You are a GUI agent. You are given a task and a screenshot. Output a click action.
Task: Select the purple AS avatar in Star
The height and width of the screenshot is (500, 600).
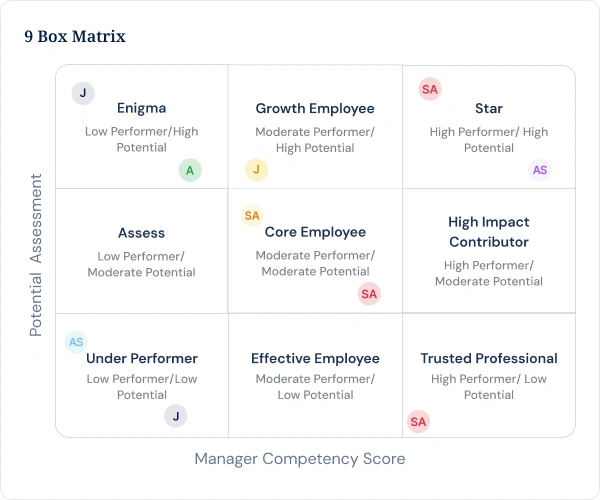(x=540, y=170)
